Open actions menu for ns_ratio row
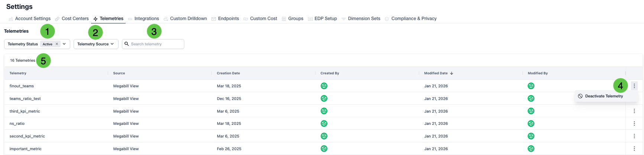The width and height of the screenshot is (644, 155). [634, 123]
